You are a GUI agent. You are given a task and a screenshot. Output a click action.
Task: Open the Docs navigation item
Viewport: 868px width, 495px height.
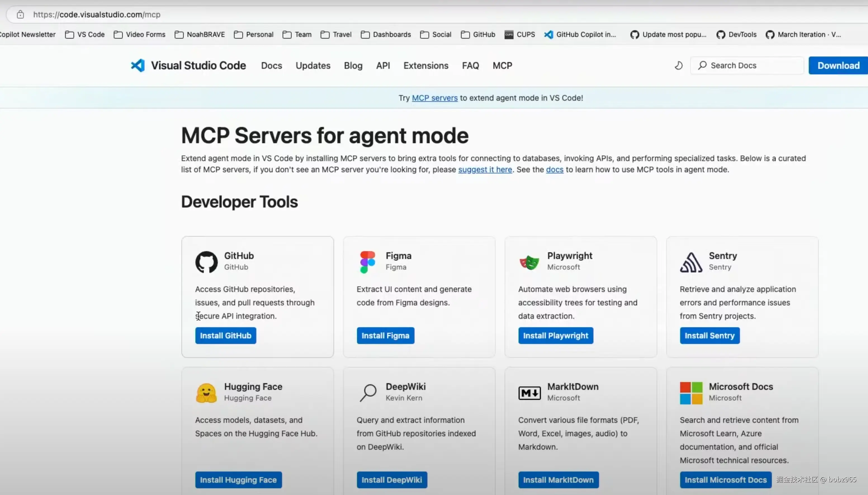point(271,65)
